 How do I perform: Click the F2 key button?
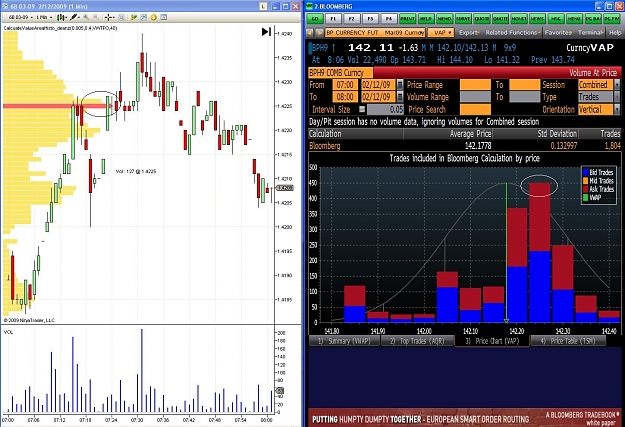352,18
